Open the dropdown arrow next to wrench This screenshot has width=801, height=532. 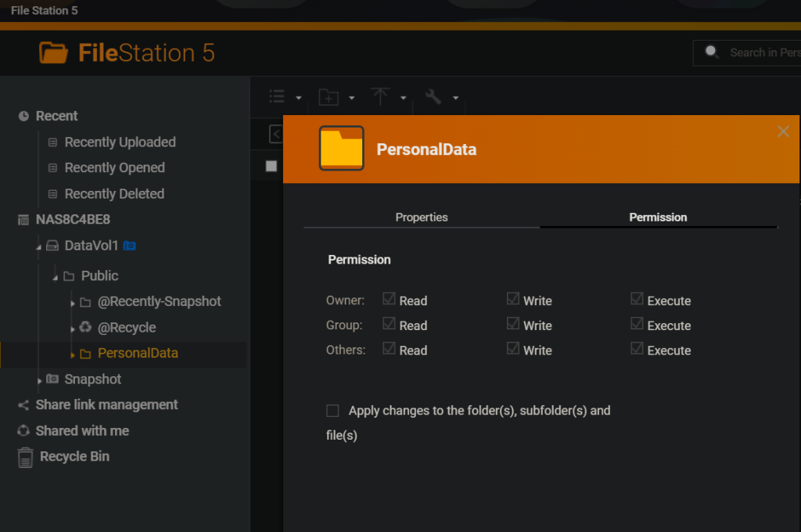pos(455,98)
